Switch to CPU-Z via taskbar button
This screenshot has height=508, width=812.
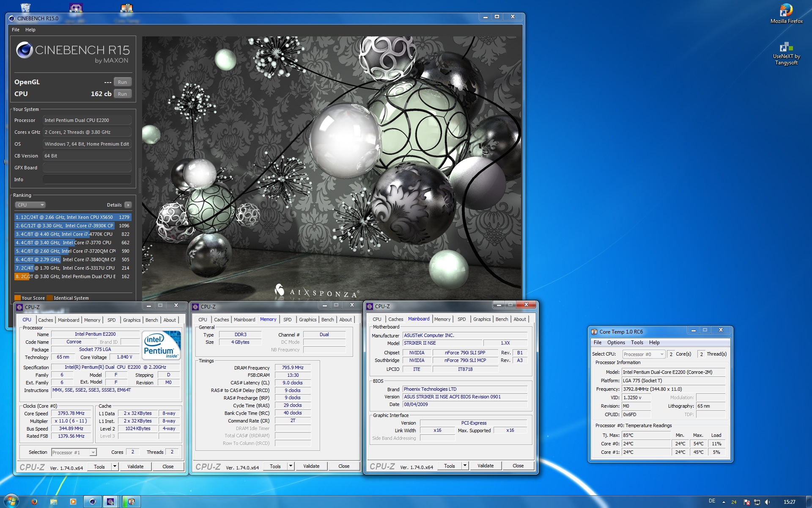tap(111, 502)
